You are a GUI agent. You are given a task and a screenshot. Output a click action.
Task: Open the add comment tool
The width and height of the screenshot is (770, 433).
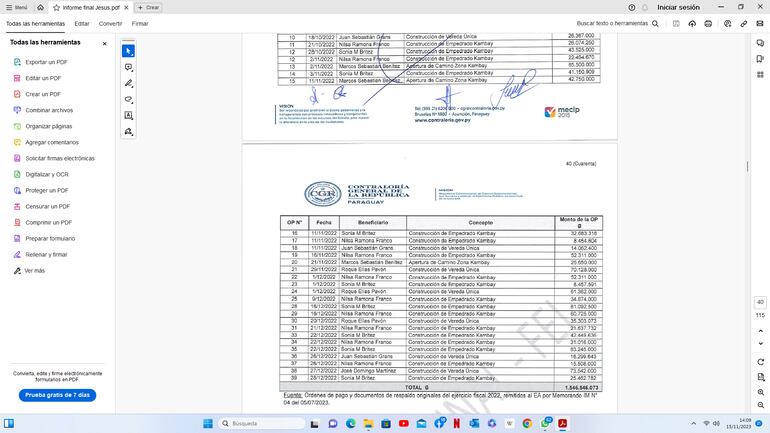point(128,67)
